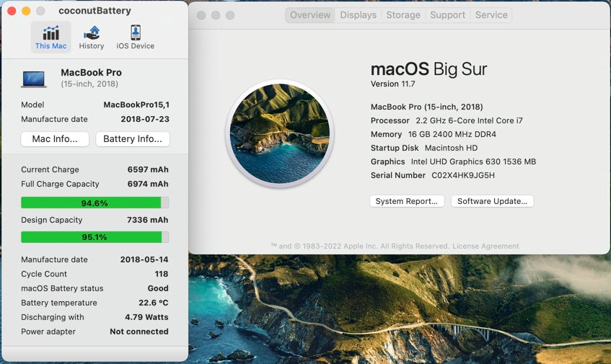Click the Current Charge 6597 mAh value
This screenshot has height=364, width=611.
point(148,169)
